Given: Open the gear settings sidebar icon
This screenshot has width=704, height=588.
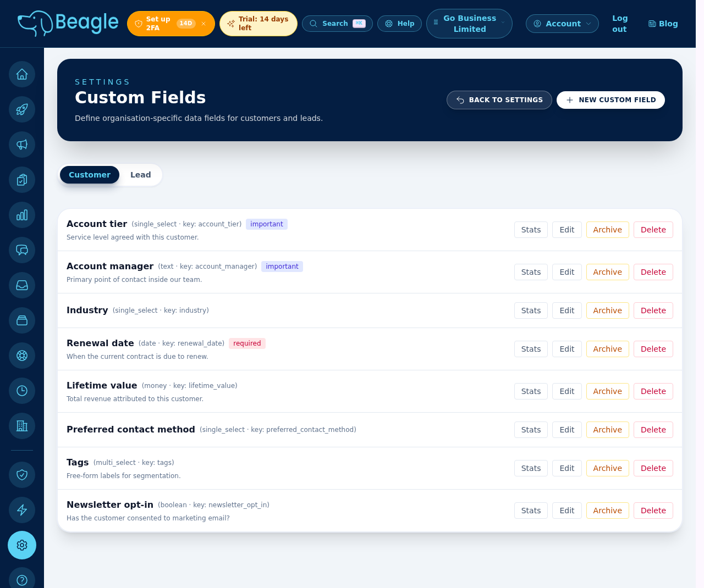Looking at the screenshot, I should tap(22, 545).
